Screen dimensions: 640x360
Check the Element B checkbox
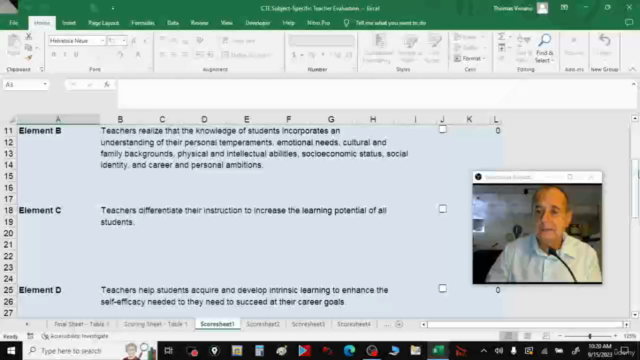(442, 129)
